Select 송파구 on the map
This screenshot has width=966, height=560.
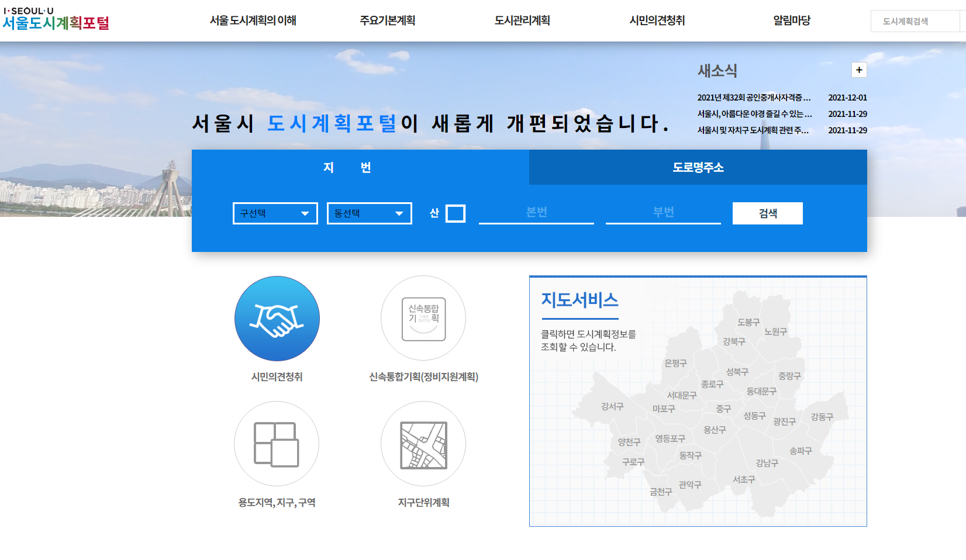801,451
